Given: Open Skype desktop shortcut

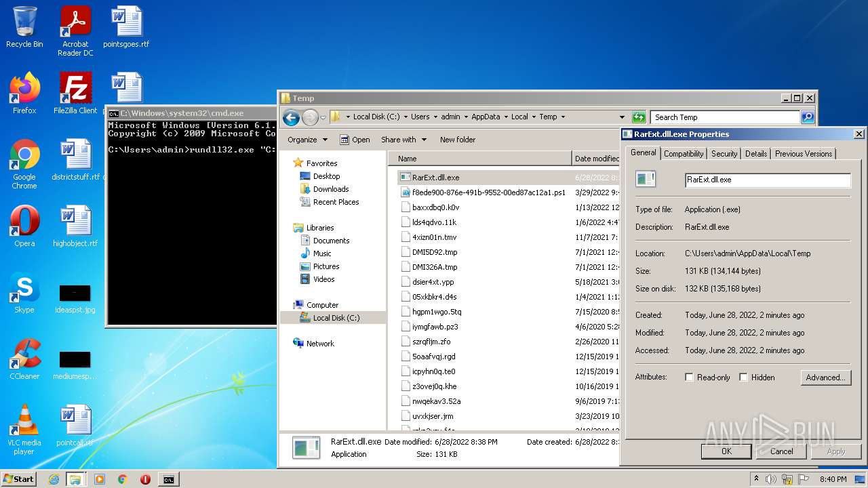Looking at the screenshot, I should point(24,293).
